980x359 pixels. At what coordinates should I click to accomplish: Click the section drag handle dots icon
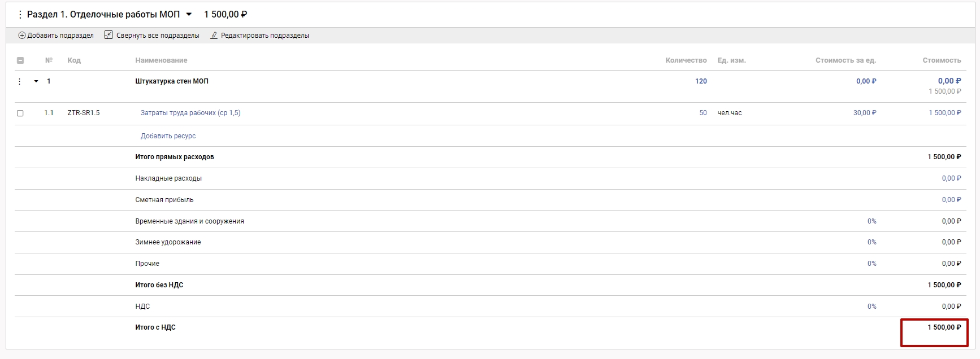click(20, 15)
